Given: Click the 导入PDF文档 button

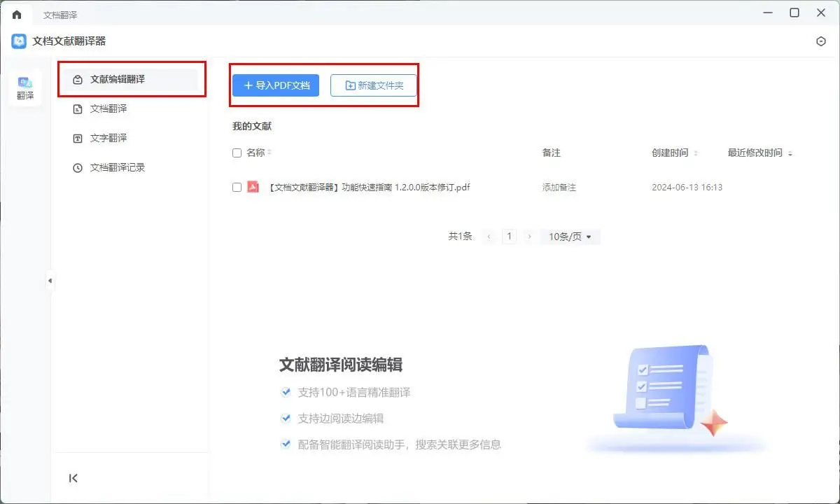Looking at the screenshot, I should tap(275, 85).
